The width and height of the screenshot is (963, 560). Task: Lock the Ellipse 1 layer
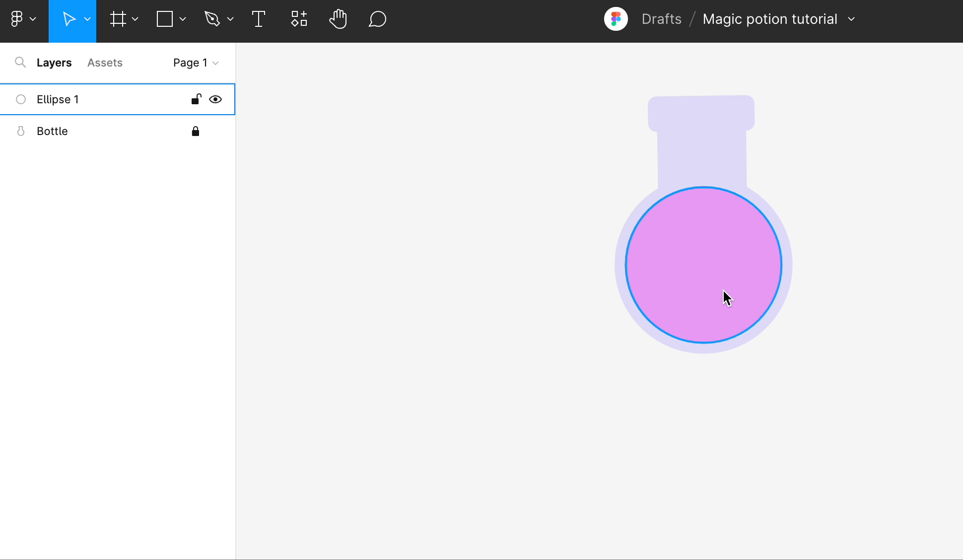(x=196, y=99)
